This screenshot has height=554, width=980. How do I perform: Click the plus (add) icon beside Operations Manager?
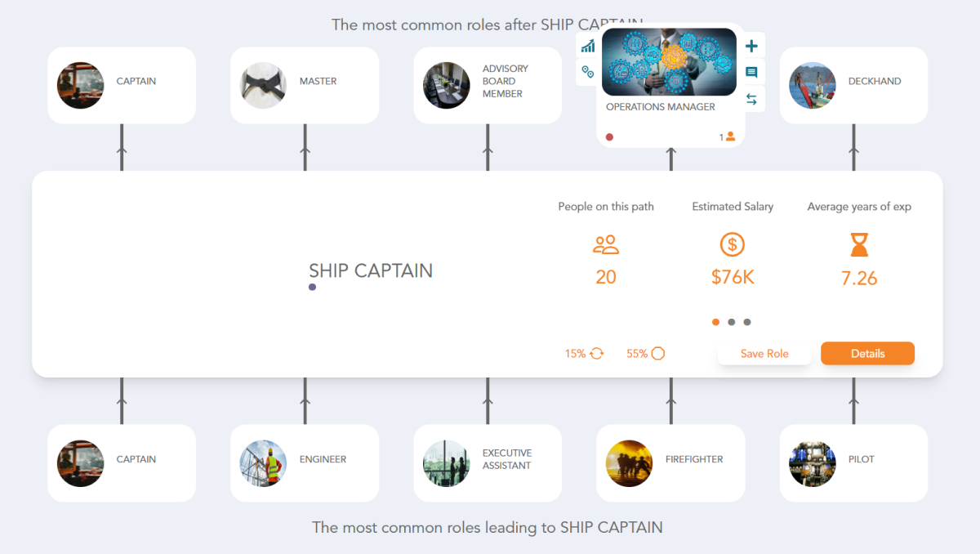tap(751, 46)
